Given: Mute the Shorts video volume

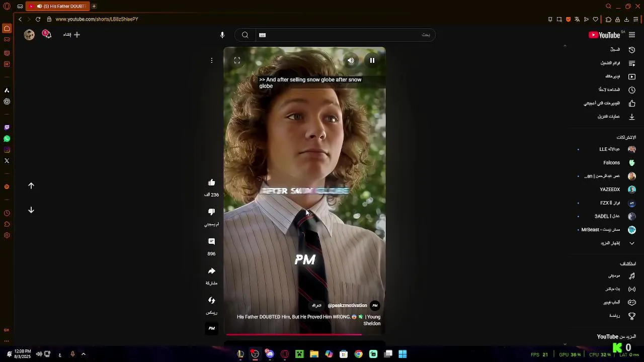Looking at the screenshot, I should (351, 60).
